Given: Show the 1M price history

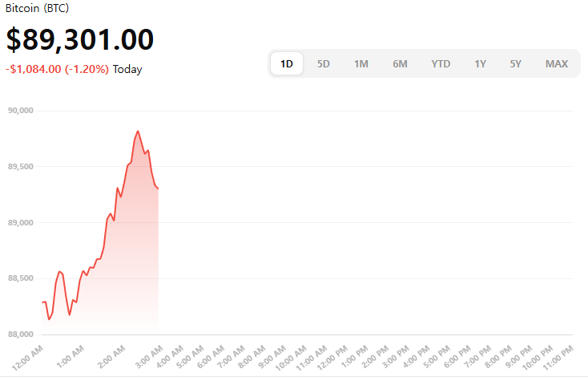Looking at the screenshot, I should click(361, 63).
